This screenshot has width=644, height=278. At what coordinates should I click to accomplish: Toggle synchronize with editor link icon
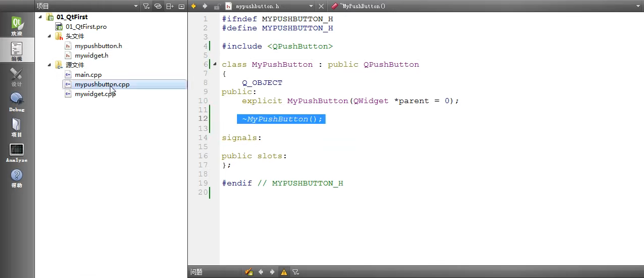(158, 6)
